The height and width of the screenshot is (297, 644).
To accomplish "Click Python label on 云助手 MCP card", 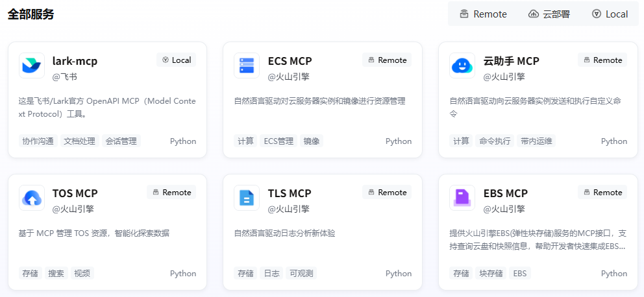I will click(x=614, y=141).
